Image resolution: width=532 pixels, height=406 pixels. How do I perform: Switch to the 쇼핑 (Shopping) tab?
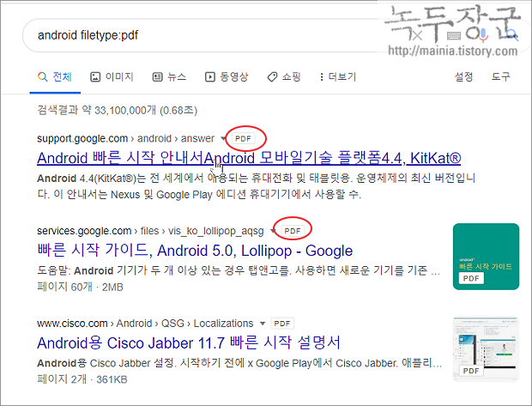[x=284, y=77]
